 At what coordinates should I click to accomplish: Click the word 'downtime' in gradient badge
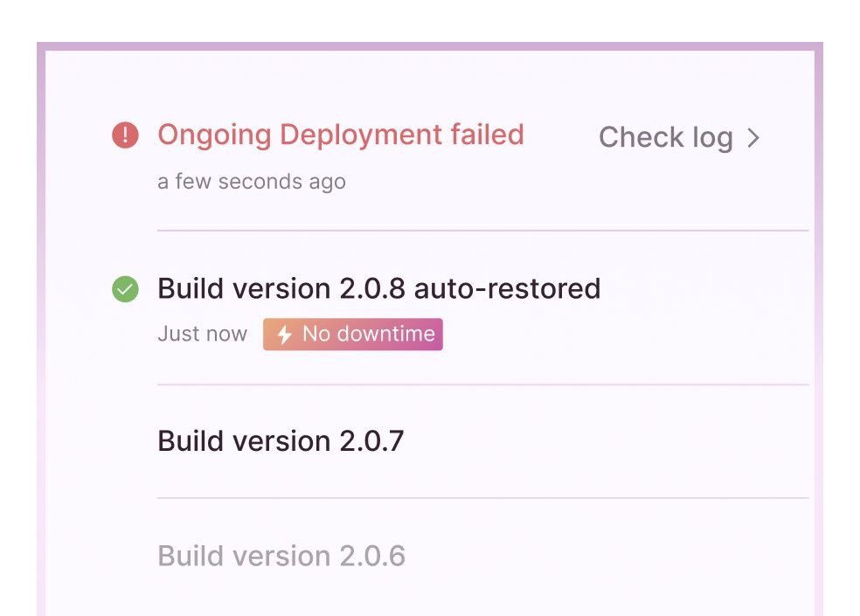point(385,334)
